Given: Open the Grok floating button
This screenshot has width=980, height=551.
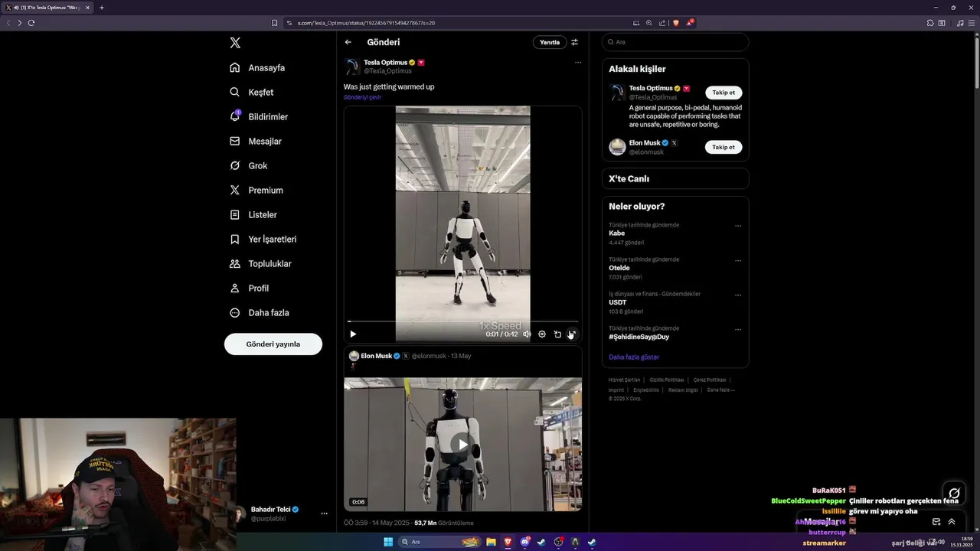Looking at the screenshot, I should click(954, 494).
